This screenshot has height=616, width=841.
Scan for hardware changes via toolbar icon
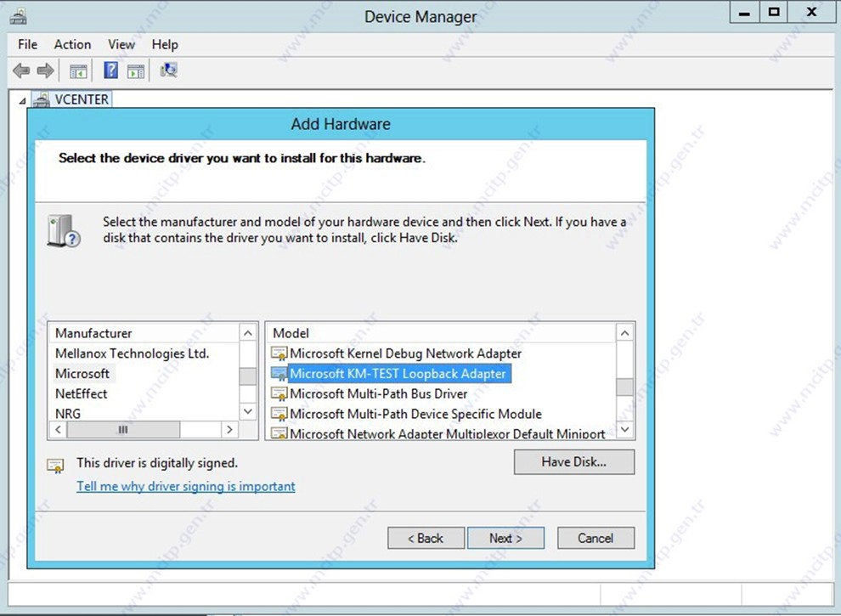click(168, 71)
